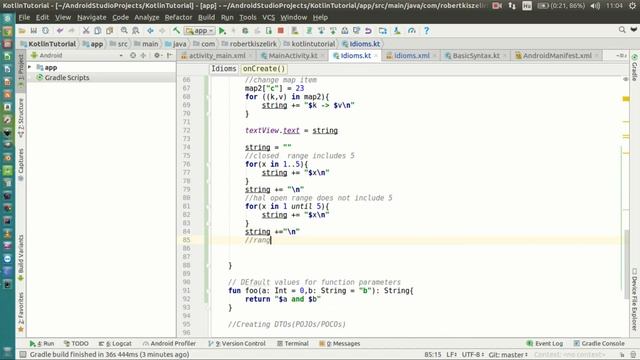Open the Version Control tool window
The image size is (640, 360).
click(x=237, y=344)
